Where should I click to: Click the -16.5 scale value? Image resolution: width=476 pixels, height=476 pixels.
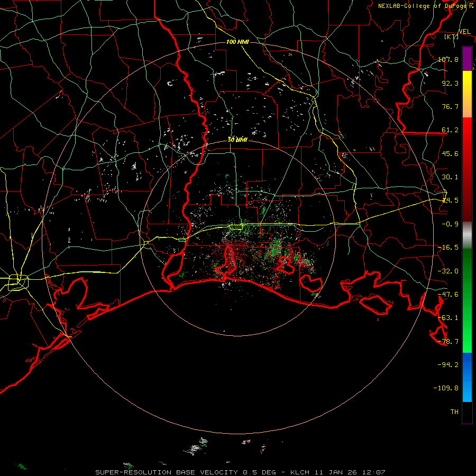(448, 248)
